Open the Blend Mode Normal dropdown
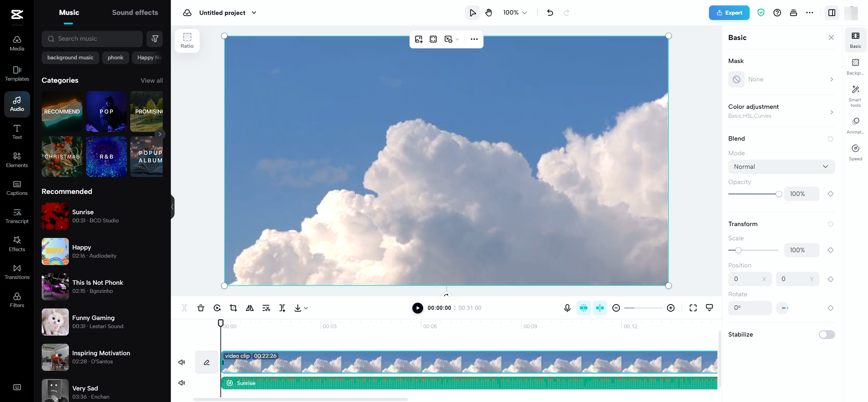Viewport: 868px width, 402px height. click(781, 167)
